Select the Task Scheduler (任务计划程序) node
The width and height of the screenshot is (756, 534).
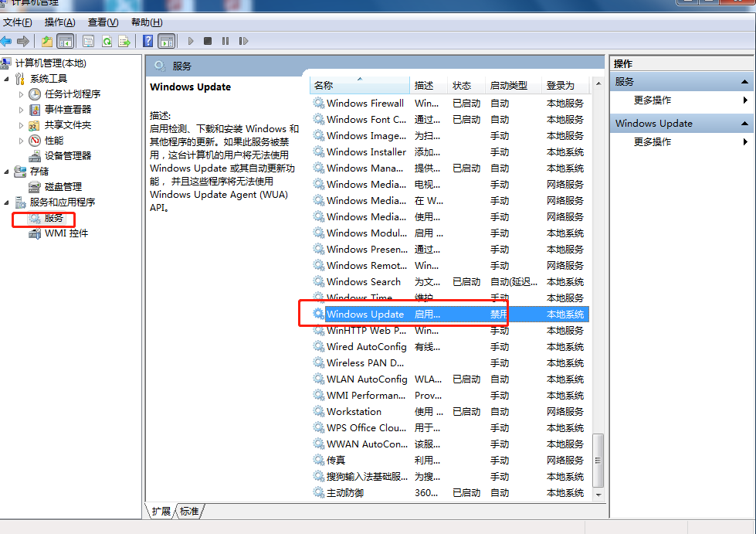(x=73, y=94)
